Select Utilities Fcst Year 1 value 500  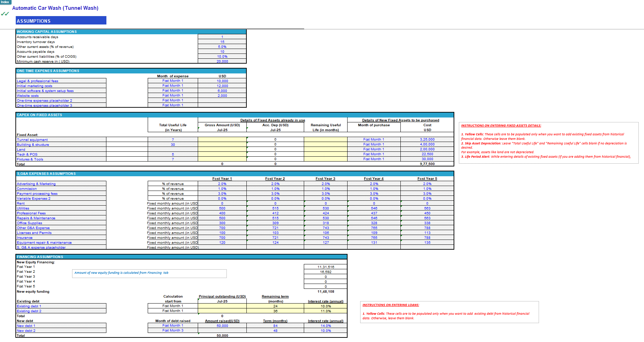222,208
